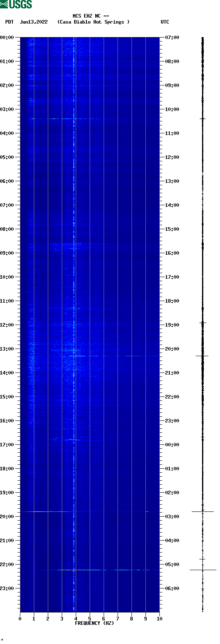Click the 22:00 UTC time label
Image resolution: width=220 pixels, height=644 pixels.
point(172,397)
